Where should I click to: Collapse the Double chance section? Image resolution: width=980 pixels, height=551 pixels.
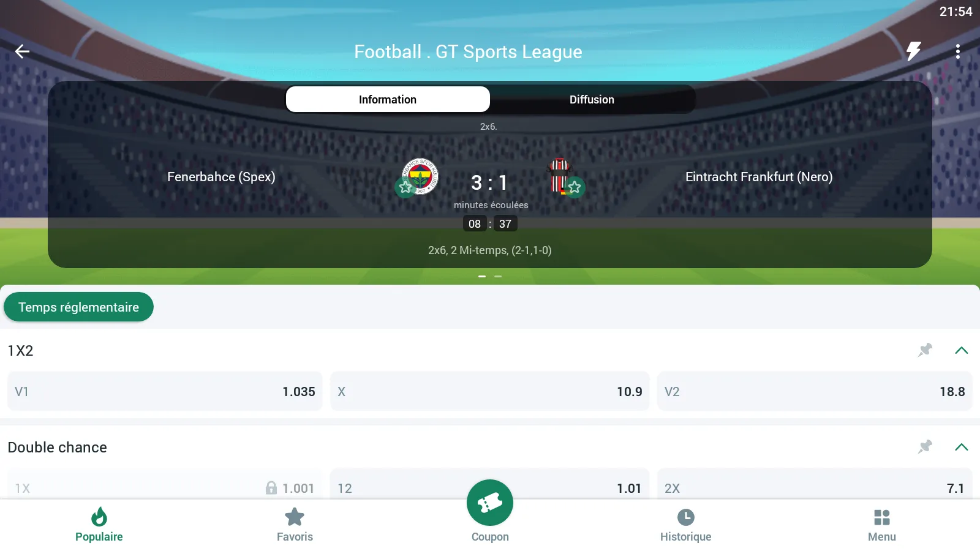coord(961,447)
